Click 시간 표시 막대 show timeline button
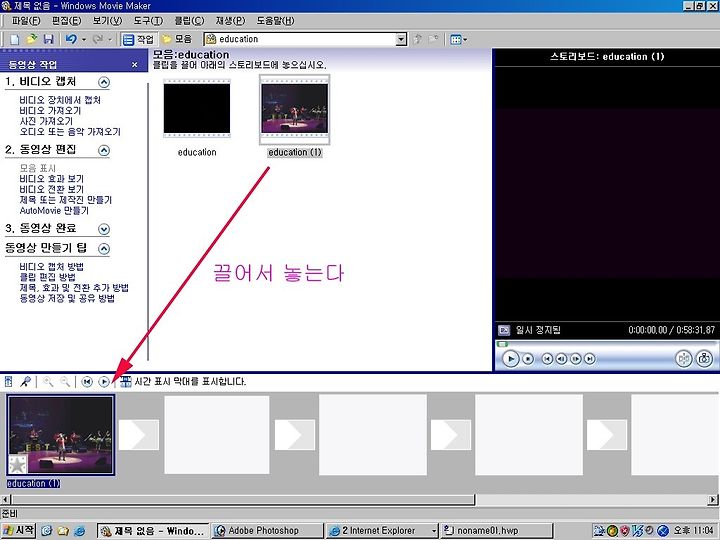Viewport: 720px width, 540px height. (183, 382)
